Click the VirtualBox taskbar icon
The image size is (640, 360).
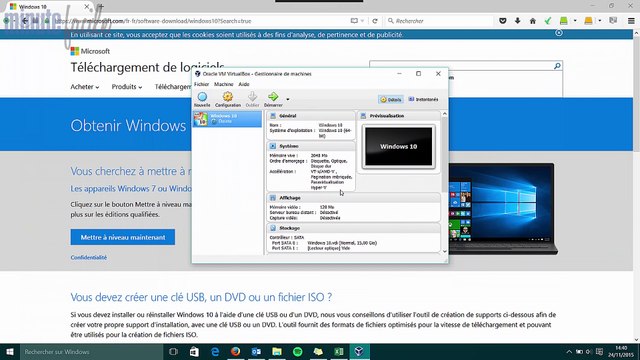[359, 351]
